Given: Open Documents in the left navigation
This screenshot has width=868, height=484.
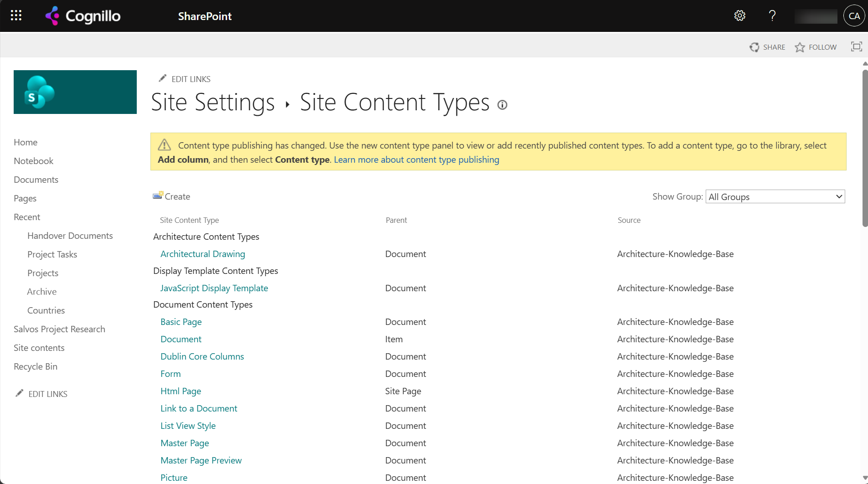Looking at the screenshot, I should (36, 180).
